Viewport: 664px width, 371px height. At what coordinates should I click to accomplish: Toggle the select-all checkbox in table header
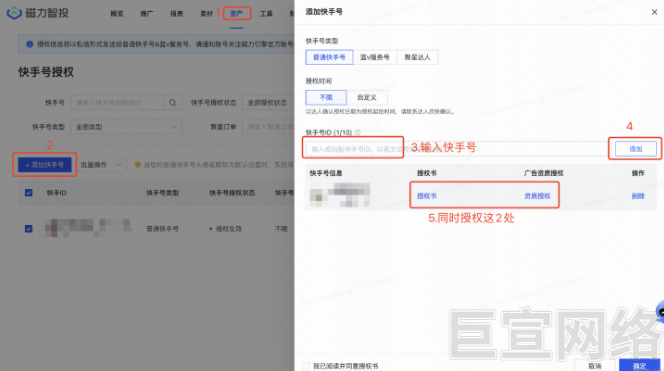click(28, 193)
